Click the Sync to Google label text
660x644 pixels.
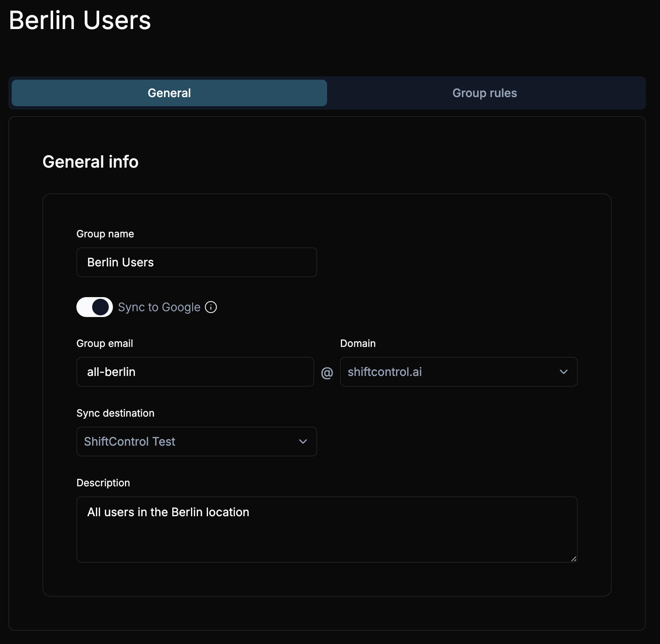[159, 307]
